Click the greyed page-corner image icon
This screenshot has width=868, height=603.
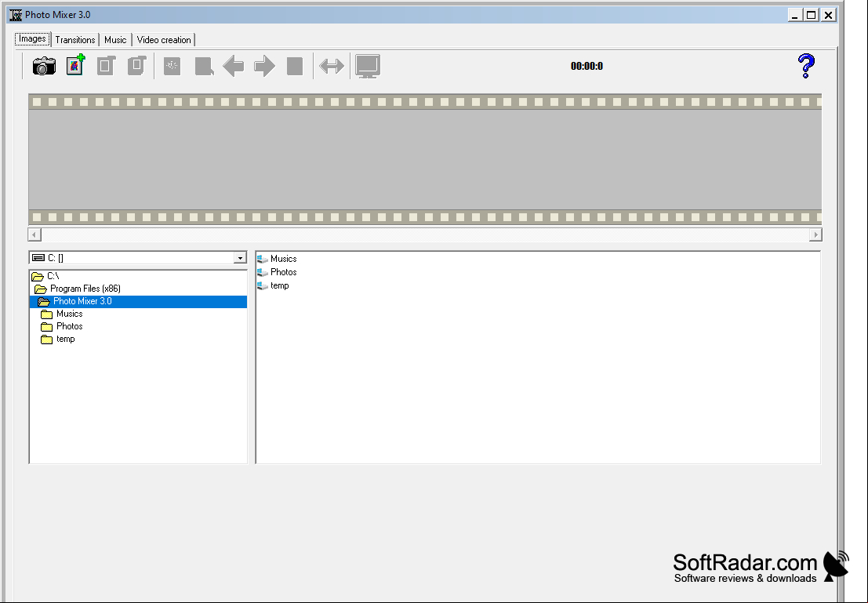tap(205, 67)
